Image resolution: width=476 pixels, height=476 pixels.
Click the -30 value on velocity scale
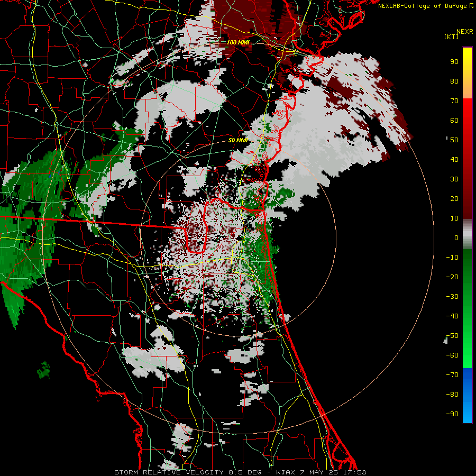452,297
